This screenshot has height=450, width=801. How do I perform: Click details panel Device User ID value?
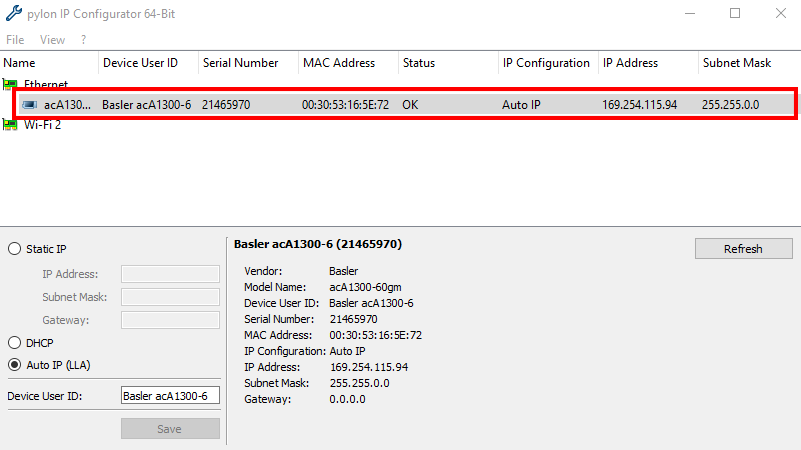[371, 303]
